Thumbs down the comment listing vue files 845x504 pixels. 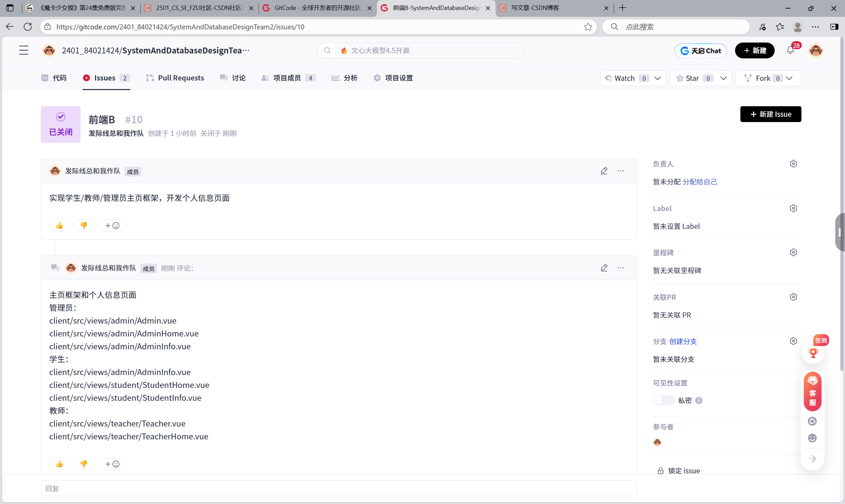pyautogui.click(x=84, y=464)
